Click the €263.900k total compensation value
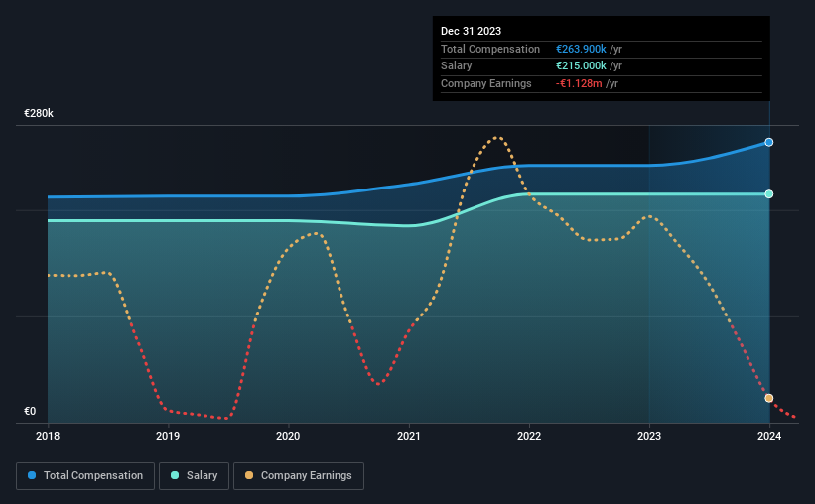 click(581, 49)
